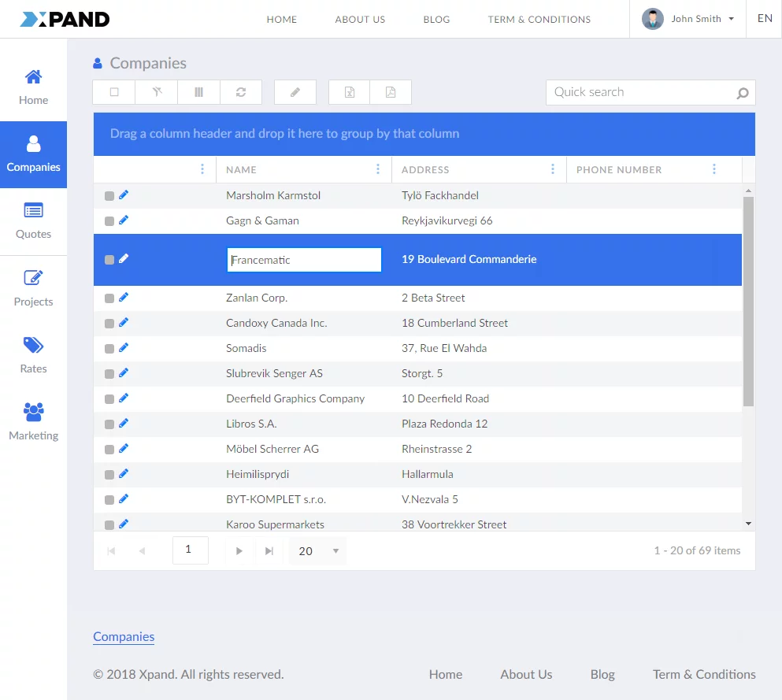Open the John Smith user dropdown
The width and height of the screenshot is (782, 700).
(x=691, y=19)
